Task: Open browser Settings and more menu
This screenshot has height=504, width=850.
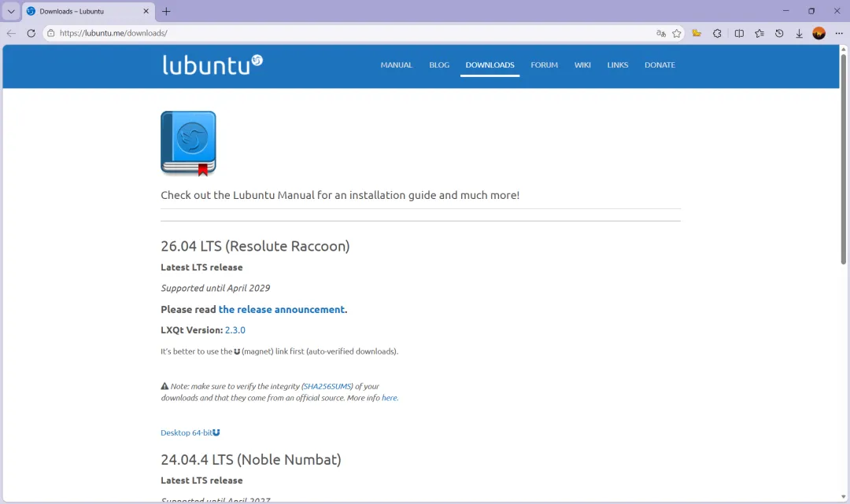Action: click(839, 33)
